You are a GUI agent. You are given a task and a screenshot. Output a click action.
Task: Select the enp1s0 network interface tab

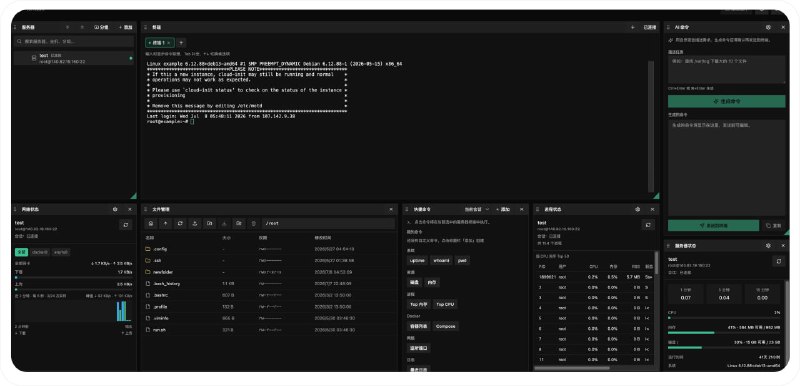(x=61, y=252)
